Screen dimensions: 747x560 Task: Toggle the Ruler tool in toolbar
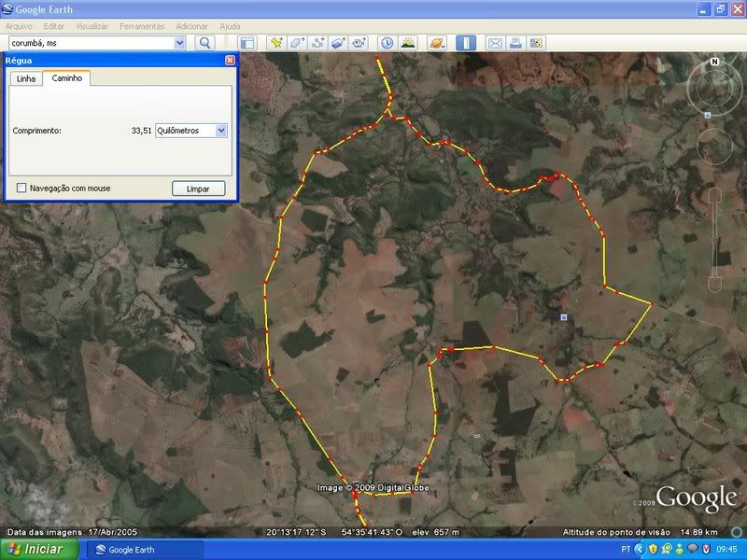pyautogui.click(x=465, y=43)
